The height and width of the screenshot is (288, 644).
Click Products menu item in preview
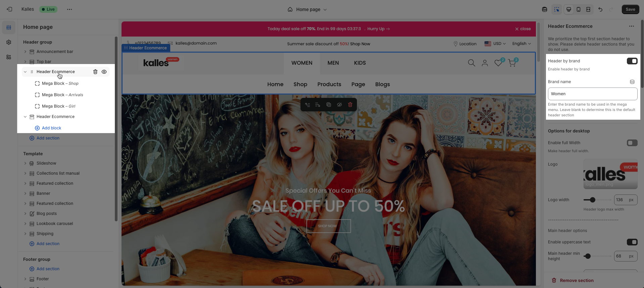tap(329, 84)
